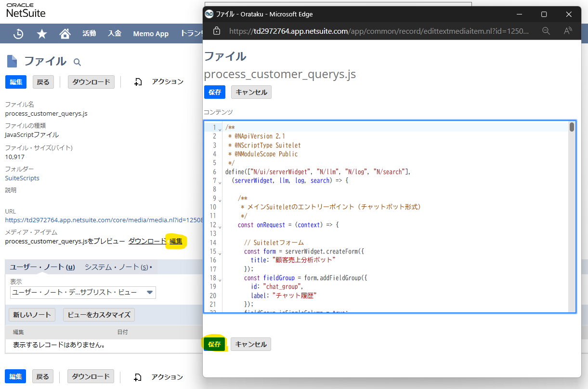
Task: Open the recent records clock icon
Action: (18, 34)
